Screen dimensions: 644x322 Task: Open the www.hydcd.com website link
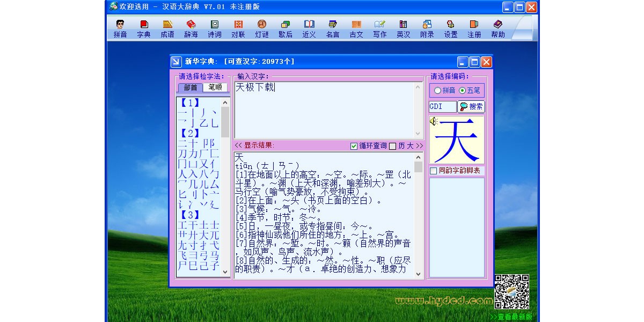click(443, 301)
